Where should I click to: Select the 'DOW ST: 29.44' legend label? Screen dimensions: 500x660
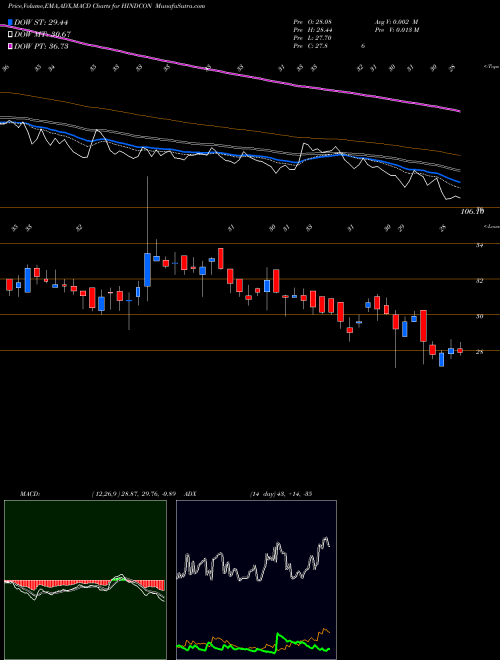(41, 22)
